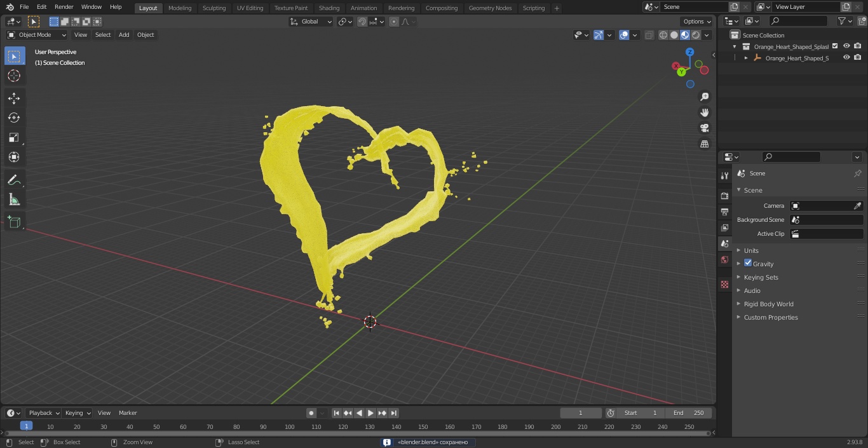Select the Rotate tool
This screenshot has height=448, width=868.
click(x=14, y=118)
